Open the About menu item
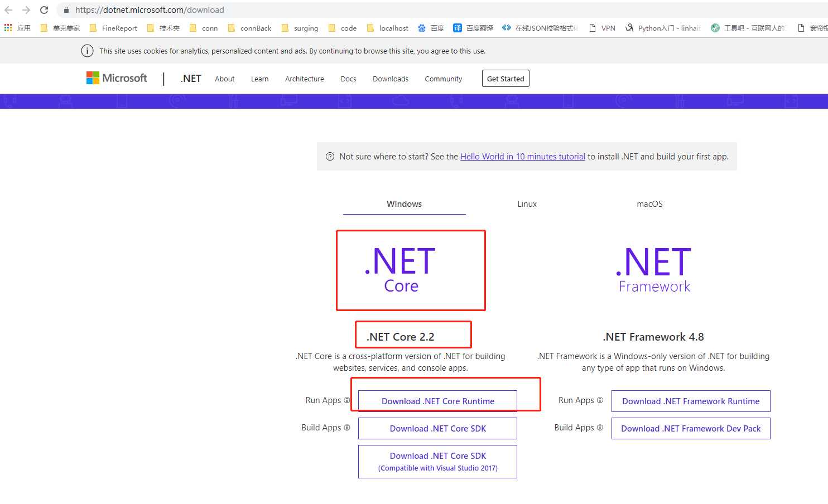This screenshot has height=504, width=828. pyautogui.click(x=224, y=79)
